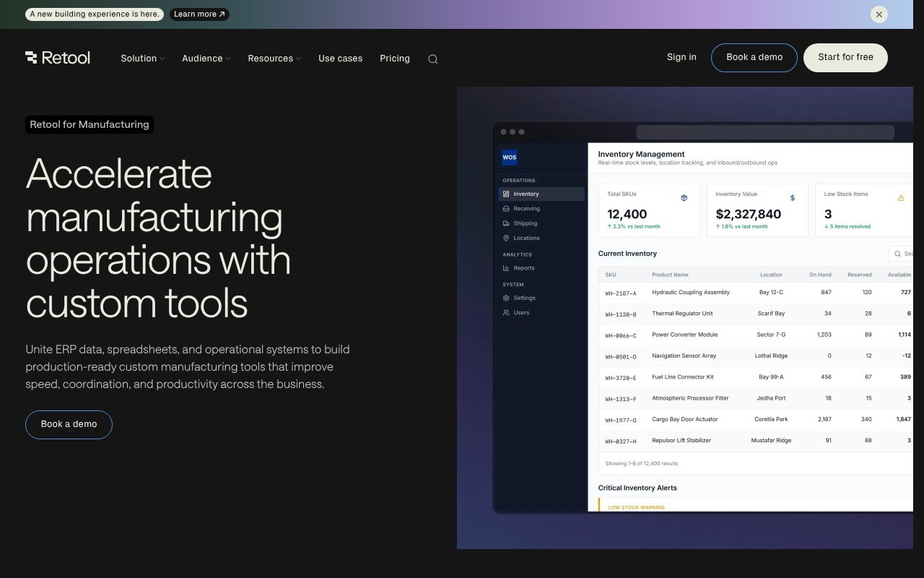This screenshot has height=578, width=924.
Task: Click Power Converter Module row
Action: pos(756,335)
